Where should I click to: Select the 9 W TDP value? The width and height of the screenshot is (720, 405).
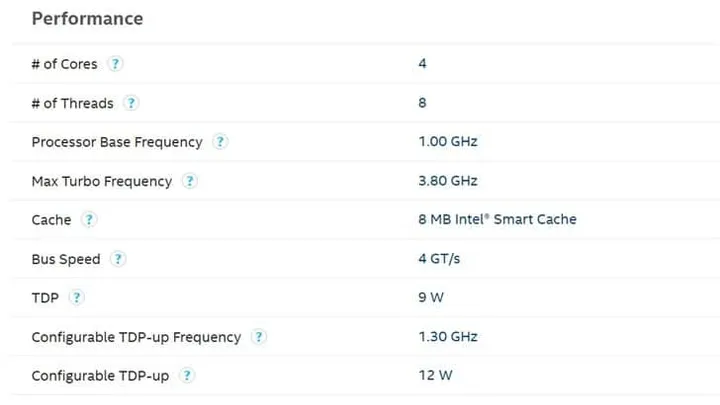click(430, 298)
